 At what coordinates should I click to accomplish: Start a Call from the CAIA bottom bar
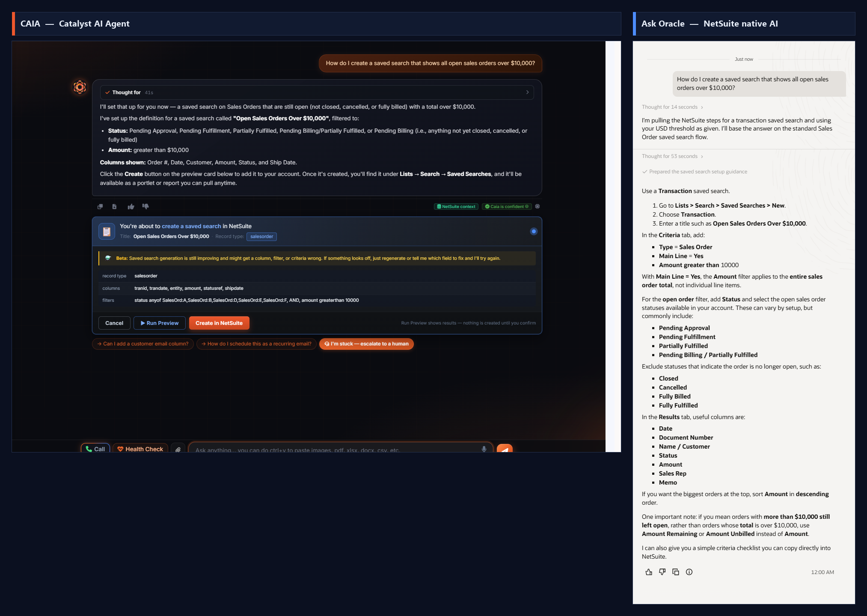pos(95,449)
